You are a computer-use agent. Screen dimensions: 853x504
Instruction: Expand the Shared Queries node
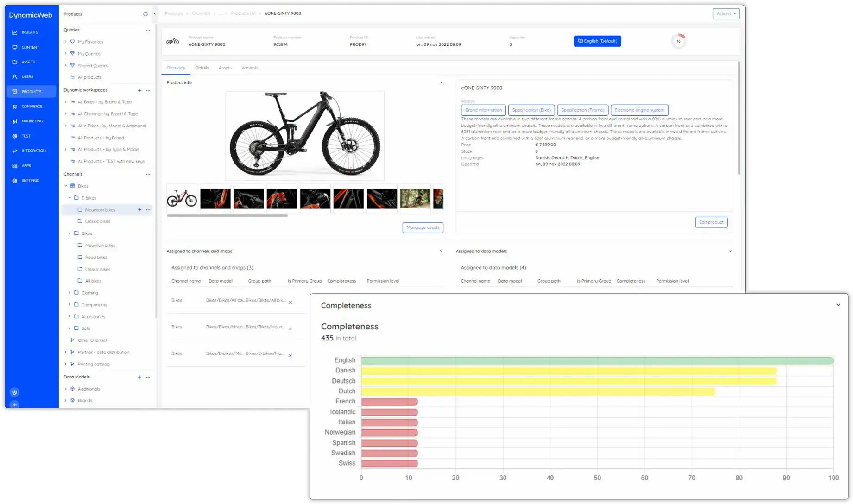point(66,66)
